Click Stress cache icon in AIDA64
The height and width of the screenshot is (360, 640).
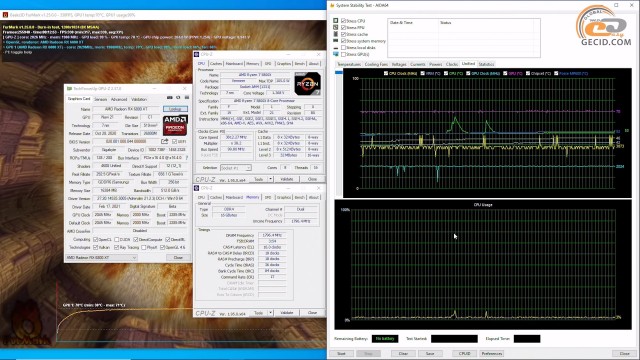[336, 34]
